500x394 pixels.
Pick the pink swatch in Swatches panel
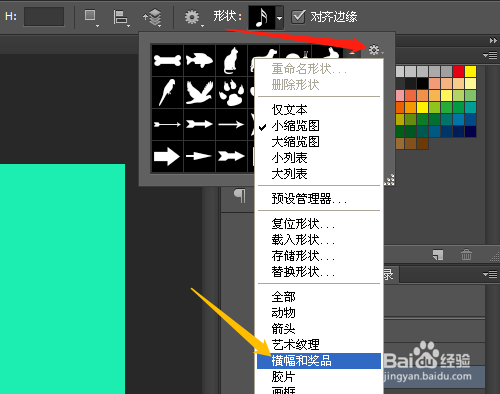pyautogui.click(x=400, y=95)
